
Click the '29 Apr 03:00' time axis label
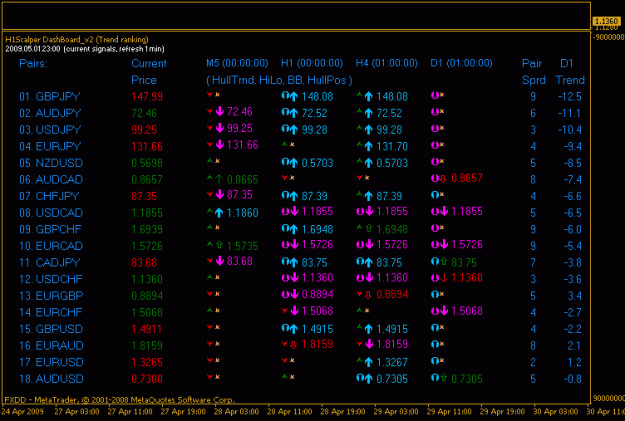(x=396, y=412)
